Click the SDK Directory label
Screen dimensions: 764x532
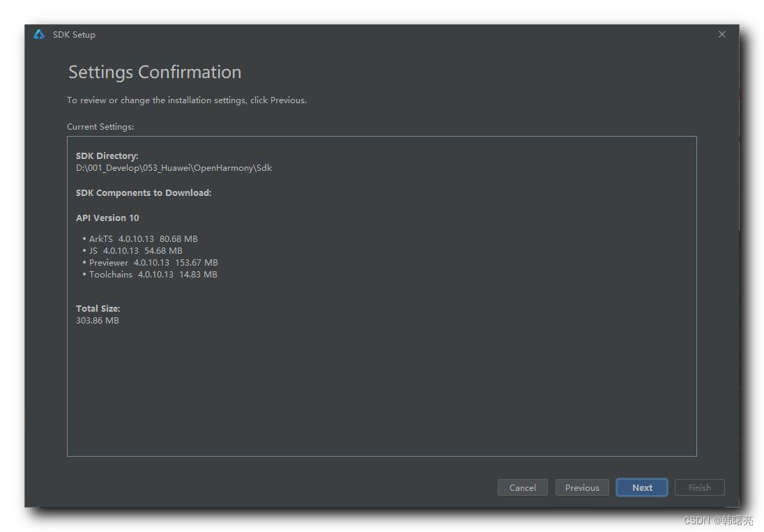click(107, 156)
